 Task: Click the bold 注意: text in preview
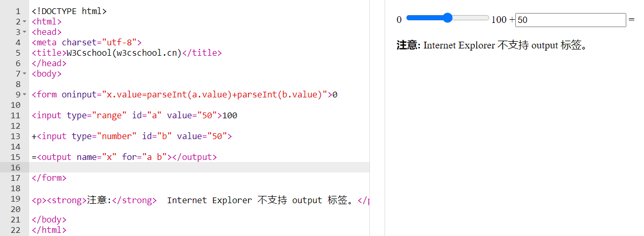point(408,45)
